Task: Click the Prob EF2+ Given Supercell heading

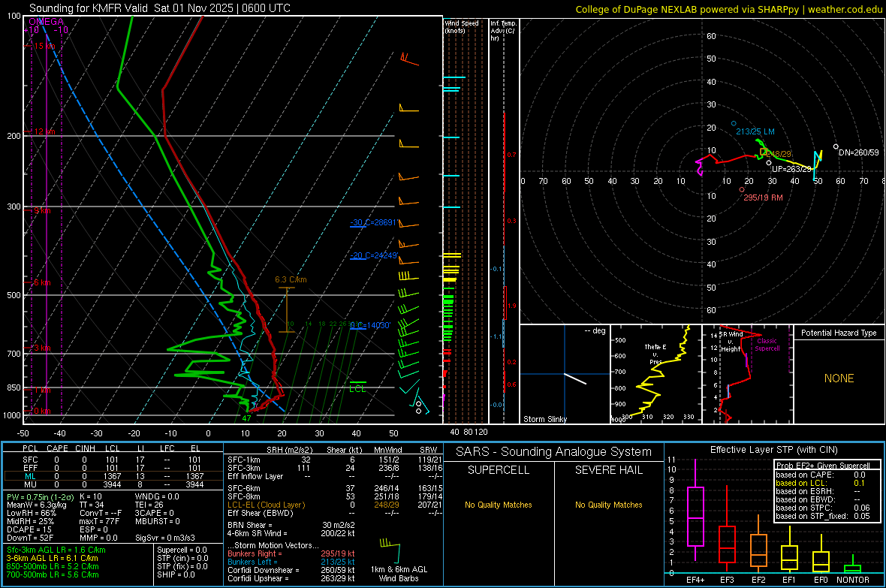Action: tap(823, 466)
